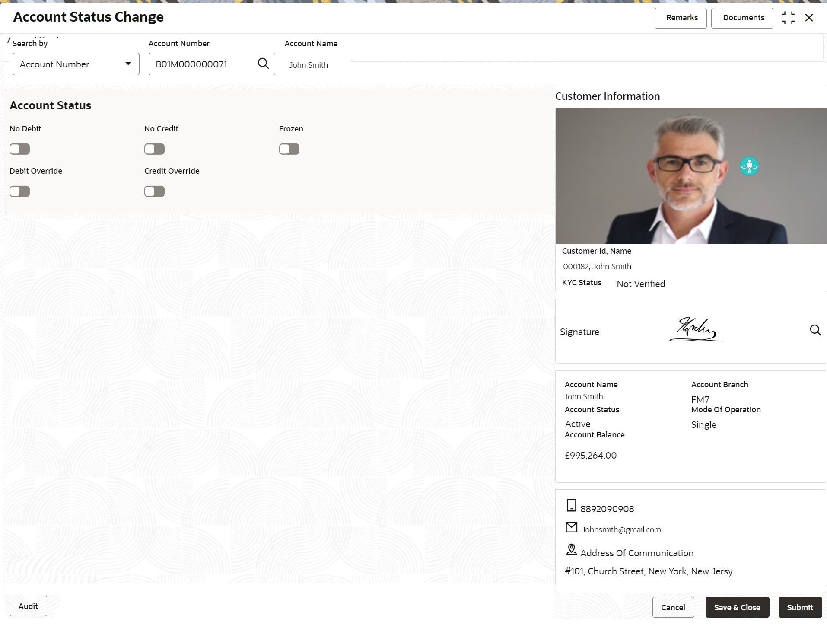Click the KYC status Not Verified
Screen dimensions: 827x644
coord(641,284)
